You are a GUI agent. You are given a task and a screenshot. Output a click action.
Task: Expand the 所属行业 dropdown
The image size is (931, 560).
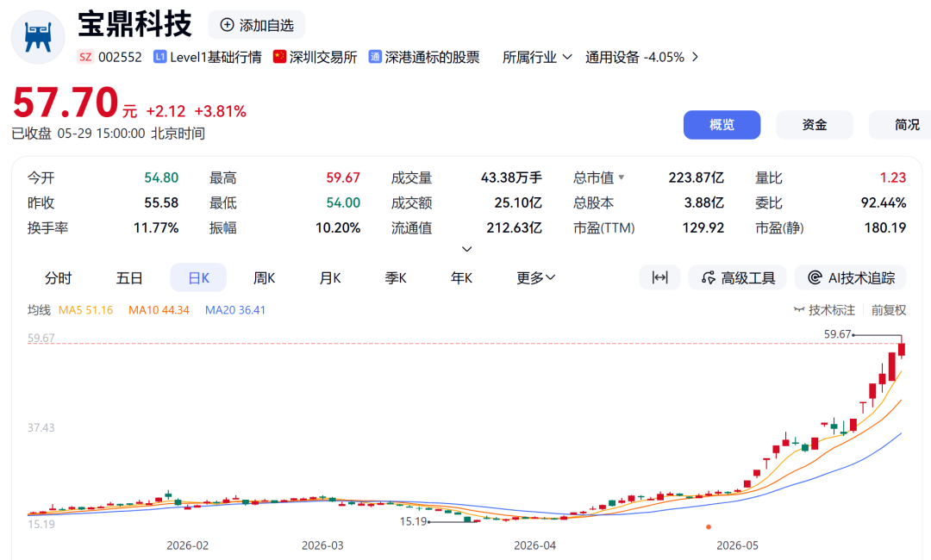(x=537, y=57)
